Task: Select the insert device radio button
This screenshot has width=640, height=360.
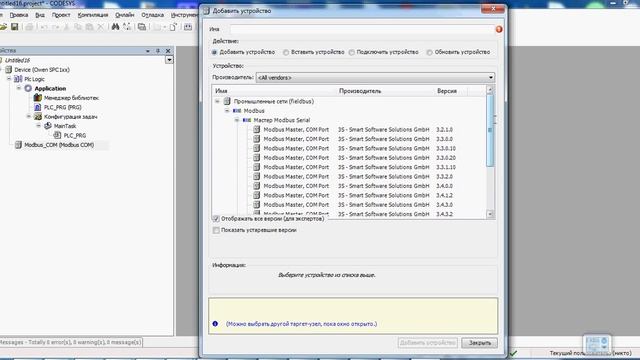Action: pos(286,52)
